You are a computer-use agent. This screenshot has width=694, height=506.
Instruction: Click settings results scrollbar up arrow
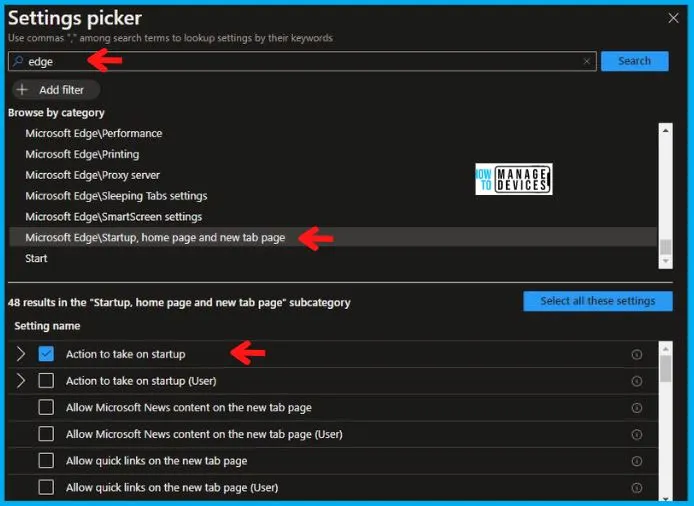pos(665,349)
